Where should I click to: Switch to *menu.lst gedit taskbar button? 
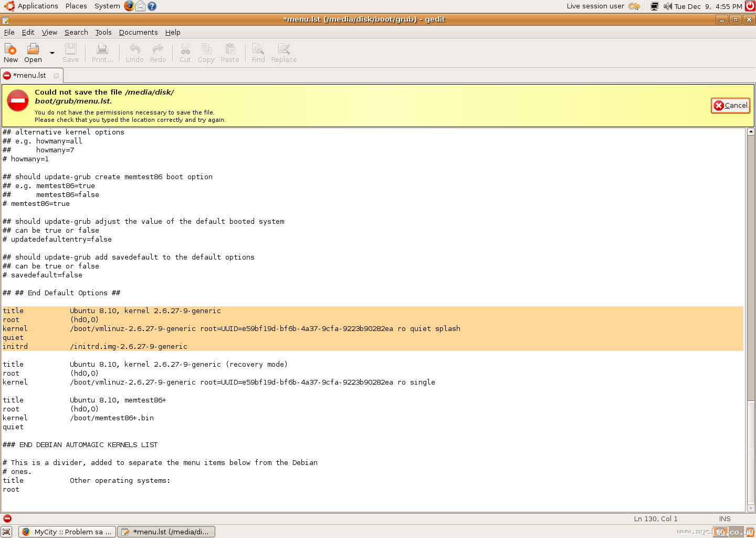[x=166, y=532]
